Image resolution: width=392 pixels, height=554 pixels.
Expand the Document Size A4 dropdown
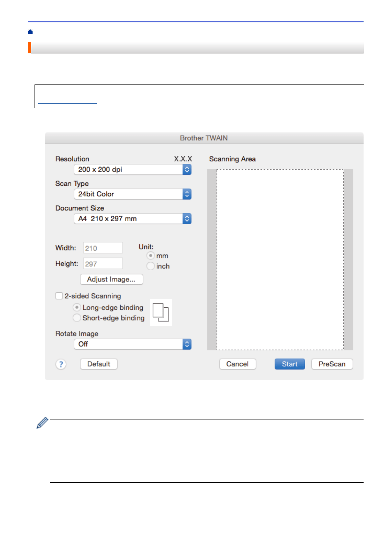point(133,219)
